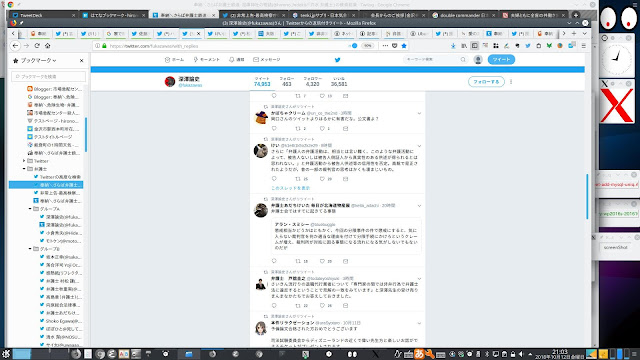Screen dimensions: 640x360
Task: Open the Shoko Egawa bookmark
Action: click(x=60, y=321)
